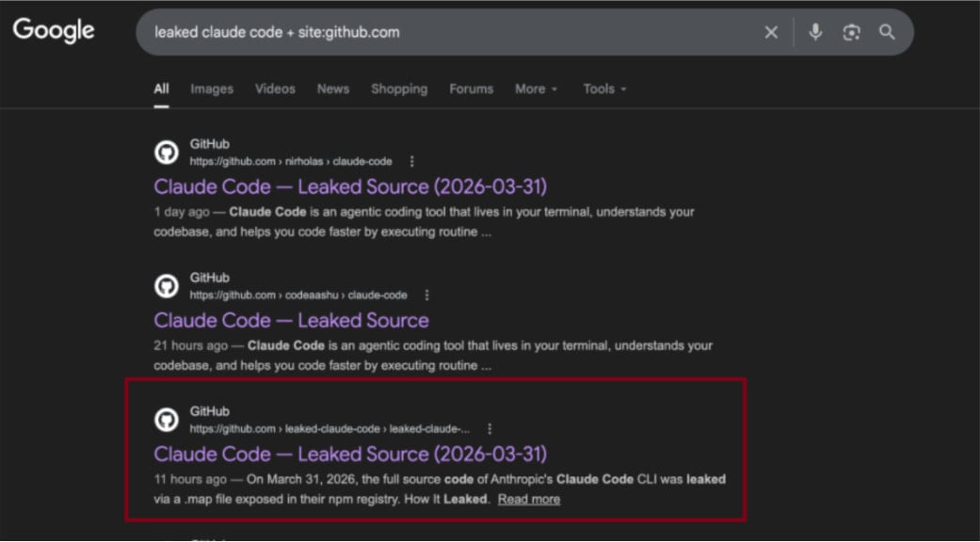Switch to the Images tab
980x542 pixels.
(x=211, y=88)
